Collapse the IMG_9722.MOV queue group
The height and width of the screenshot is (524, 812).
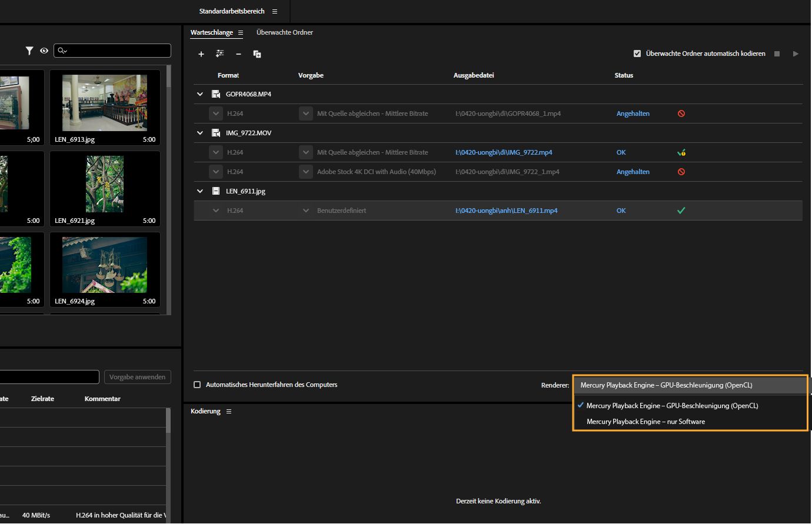coord(199,132)
